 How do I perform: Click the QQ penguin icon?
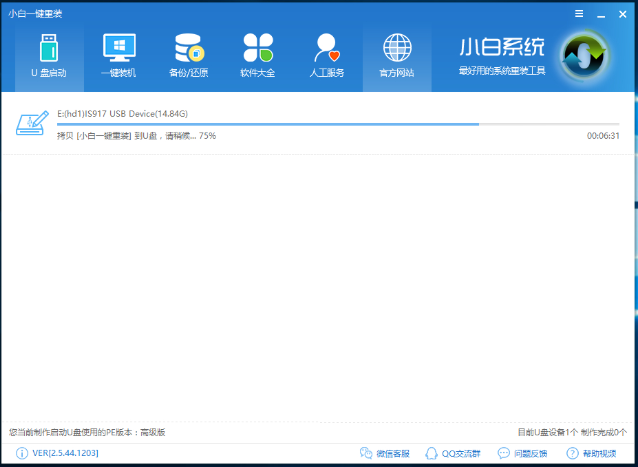click(x=431, y=453)
